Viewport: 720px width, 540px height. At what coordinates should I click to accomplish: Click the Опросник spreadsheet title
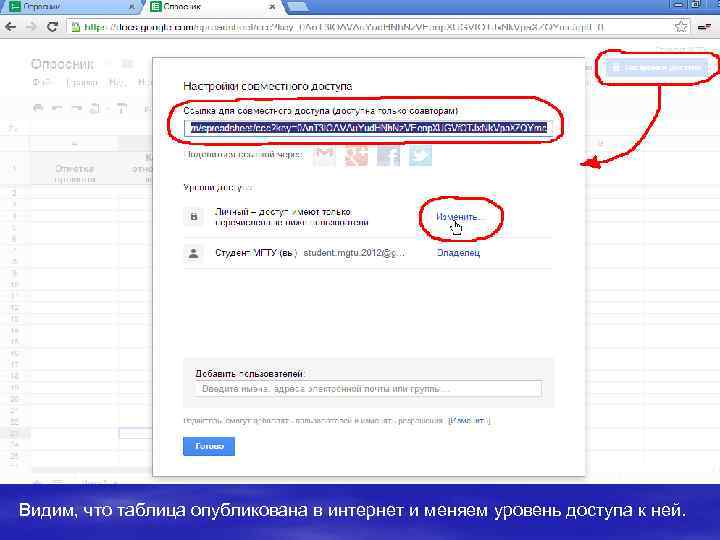click(62, 64)
